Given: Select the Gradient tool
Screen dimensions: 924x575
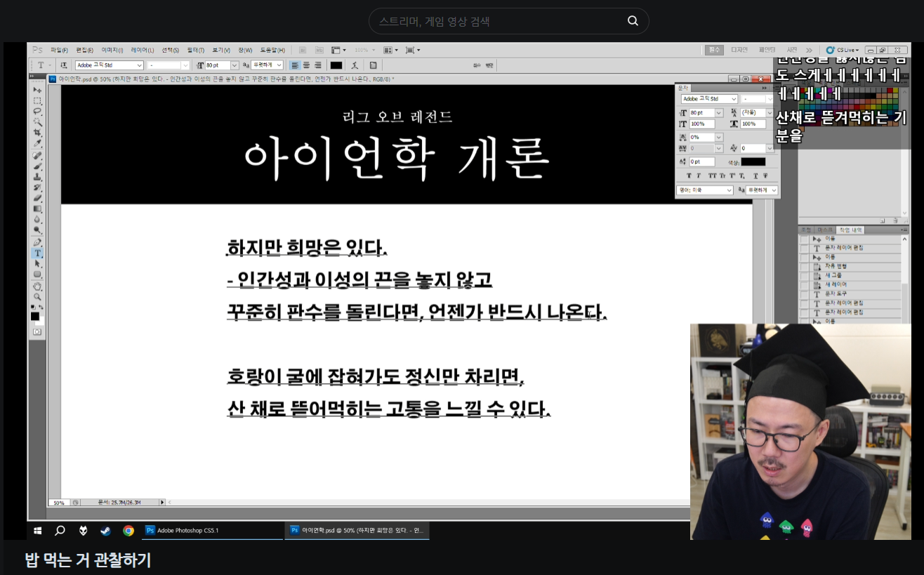Looking at the screenshot, I should (37, 209).
